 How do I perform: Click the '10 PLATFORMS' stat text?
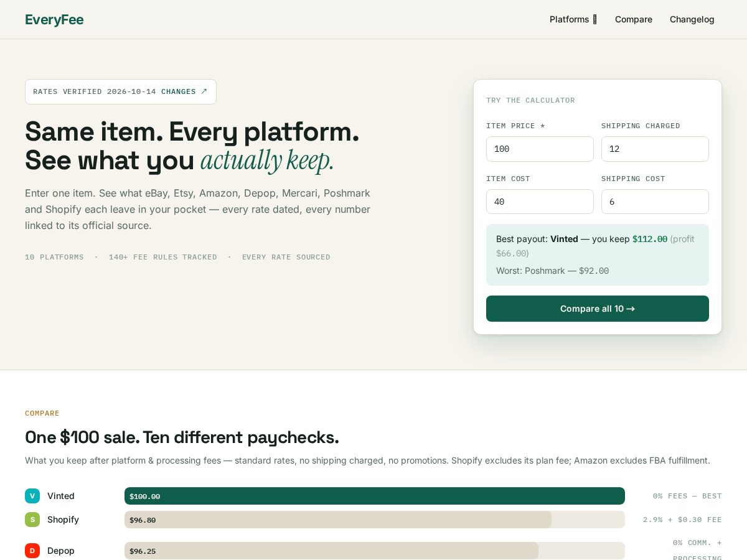[x=54, y=257]
